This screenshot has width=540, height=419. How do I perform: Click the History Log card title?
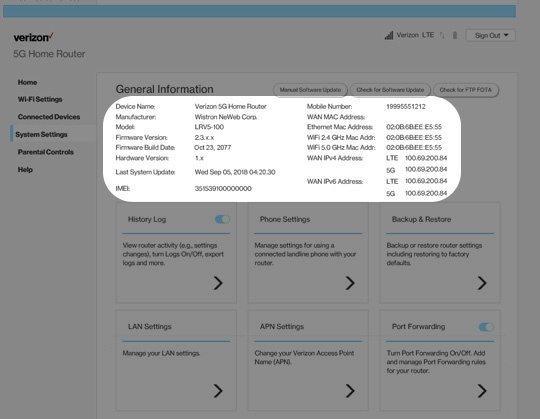pyautogui.click(x=147, y=219)
